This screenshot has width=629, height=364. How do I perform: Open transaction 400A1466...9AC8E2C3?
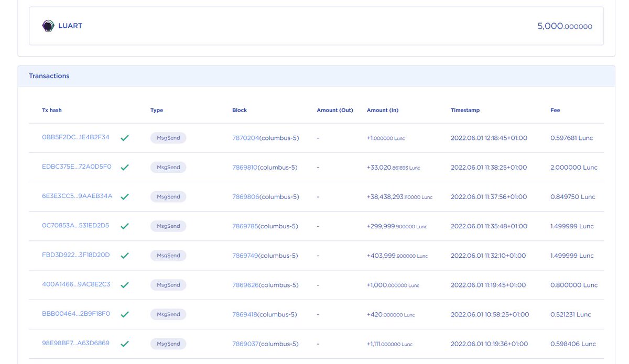[x=76, y=284]
